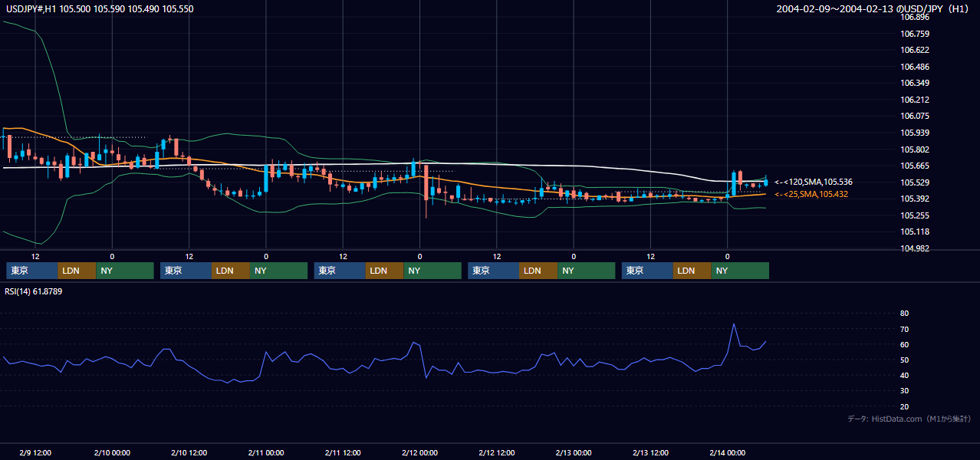Click price axis label 105.529
The image size is (980, 460).
click(914, 182)
